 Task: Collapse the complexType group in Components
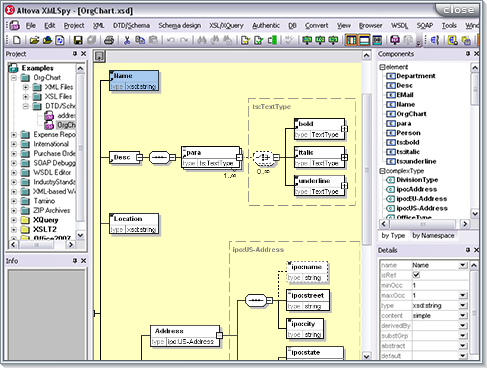click(383, 171)
